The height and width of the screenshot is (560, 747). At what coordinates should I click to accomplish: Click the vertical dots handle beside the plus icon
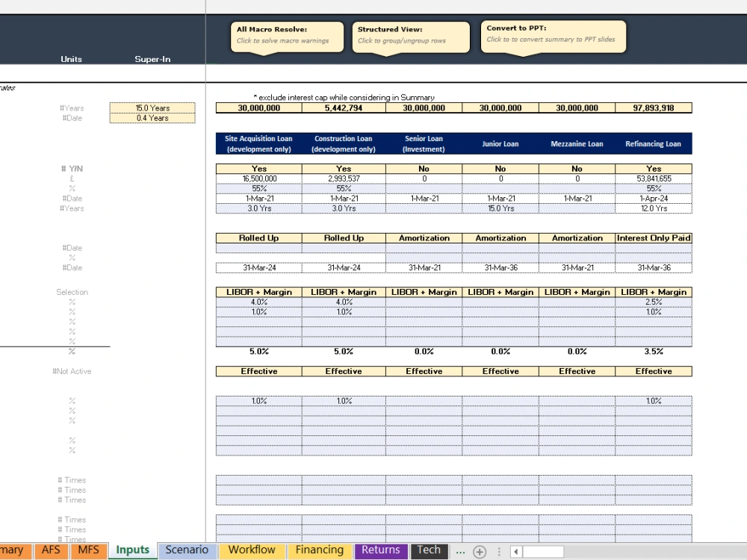[x=498, y=551]
